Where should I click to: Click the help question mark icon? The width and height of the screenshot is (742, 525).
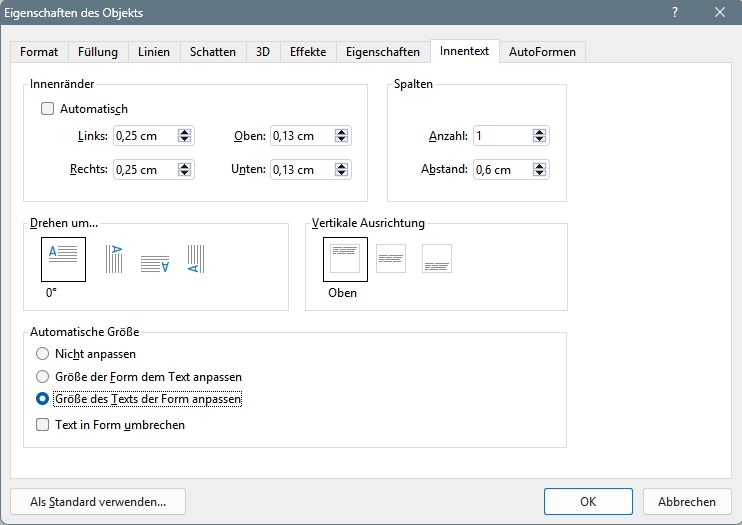[x=675, y=12]
